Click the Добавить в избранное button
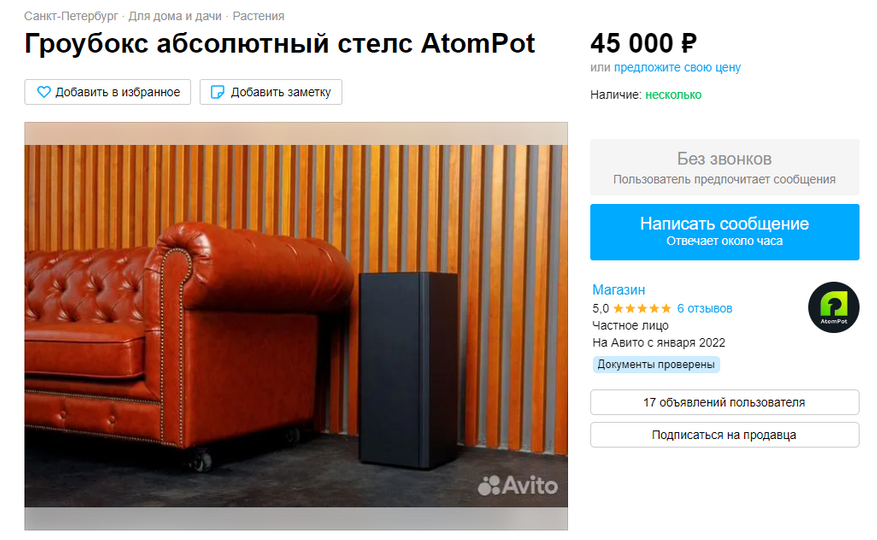The height and width of the screenshot is (540, 877). pos(107,92)
